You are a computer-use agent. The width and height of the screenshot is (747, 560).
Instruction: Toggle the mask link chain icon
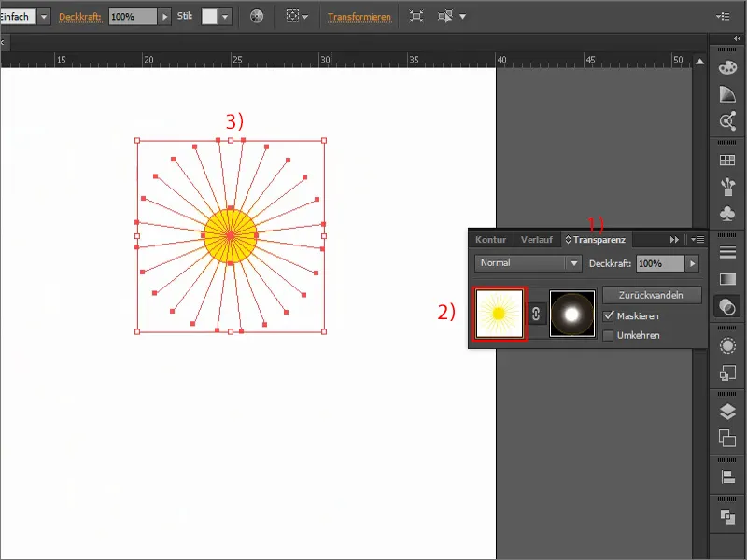pyautogui.click(x=536, y=314)
